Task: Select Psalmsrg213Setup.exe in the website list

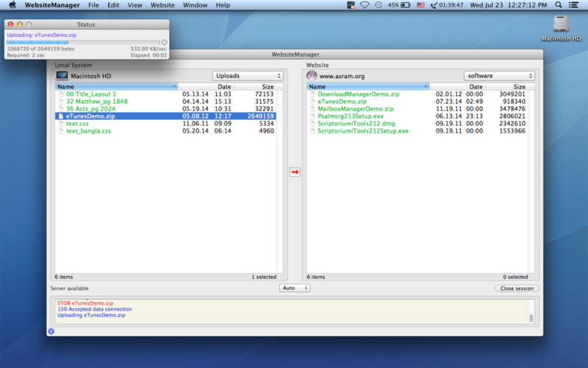Action: point(351,116)
